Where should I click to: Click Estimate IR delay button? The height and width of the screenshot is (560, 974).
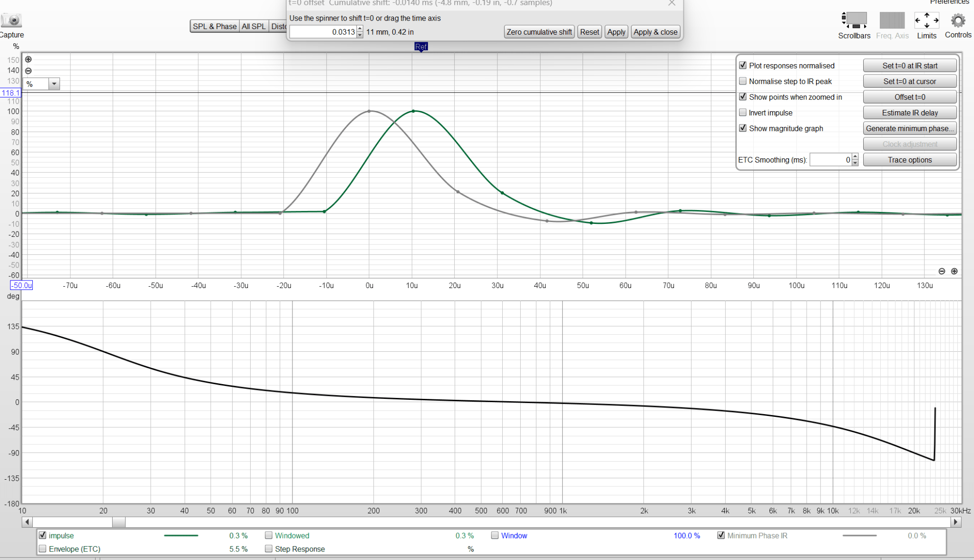(910, 113)
